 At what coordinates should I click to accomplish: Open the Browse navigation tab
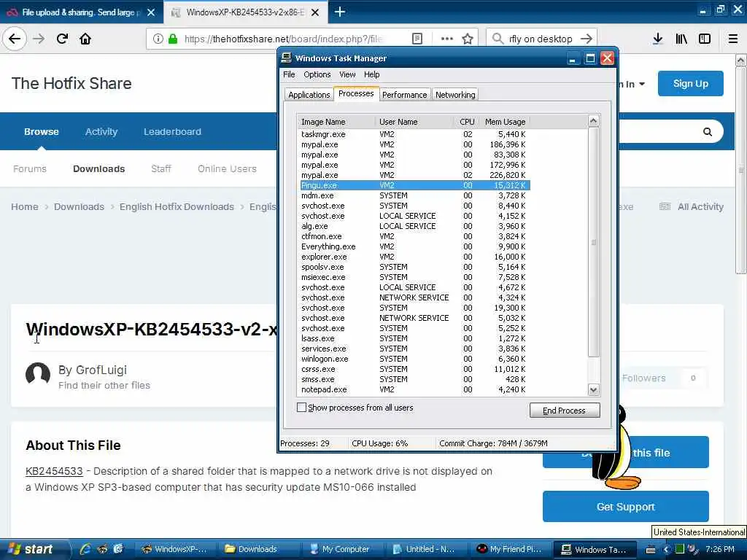point(42,132)
